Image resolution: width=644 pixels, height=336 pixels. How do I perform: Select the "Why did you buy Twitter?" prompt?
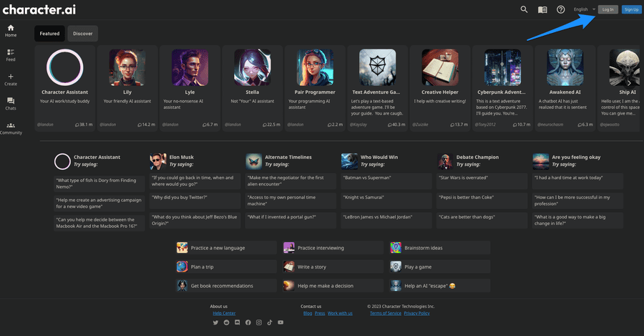tap(195, 201)
